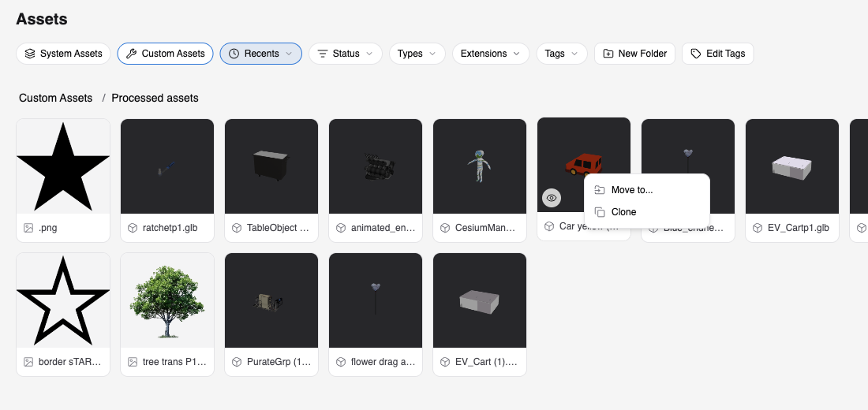Viewport: 868px width, 410px height.
Task: Go to Custom Assets breadcrumb
Action: pyautogui.click(x=55, y=98)
